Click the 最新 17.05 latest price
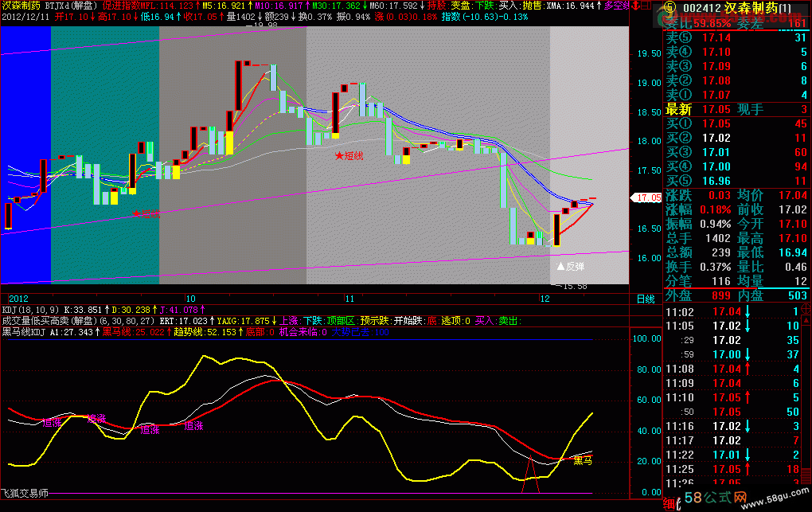The image size is (812, 512). click(716, 109)
